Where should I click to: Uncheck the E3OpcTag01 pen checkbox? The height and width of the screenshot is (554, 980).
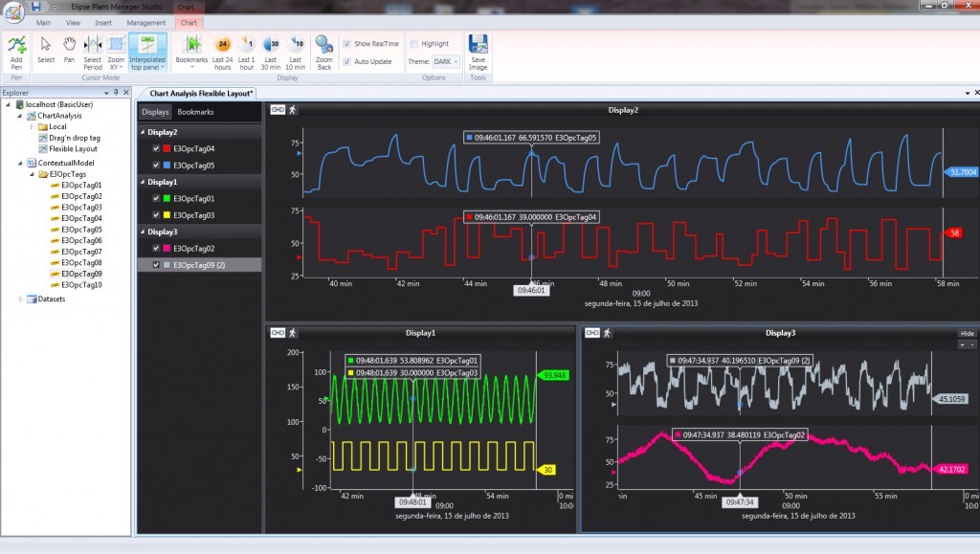[x=156, y=199]
